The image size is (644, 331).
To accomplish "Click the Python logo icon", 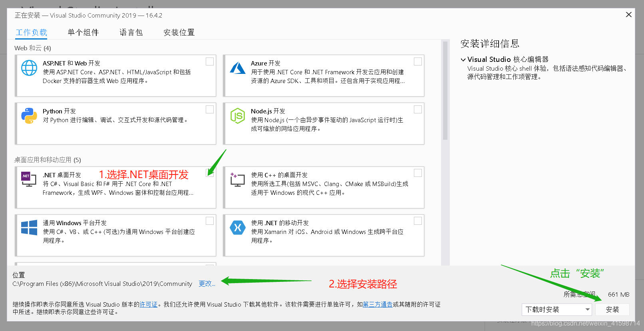I will [29, 116].
